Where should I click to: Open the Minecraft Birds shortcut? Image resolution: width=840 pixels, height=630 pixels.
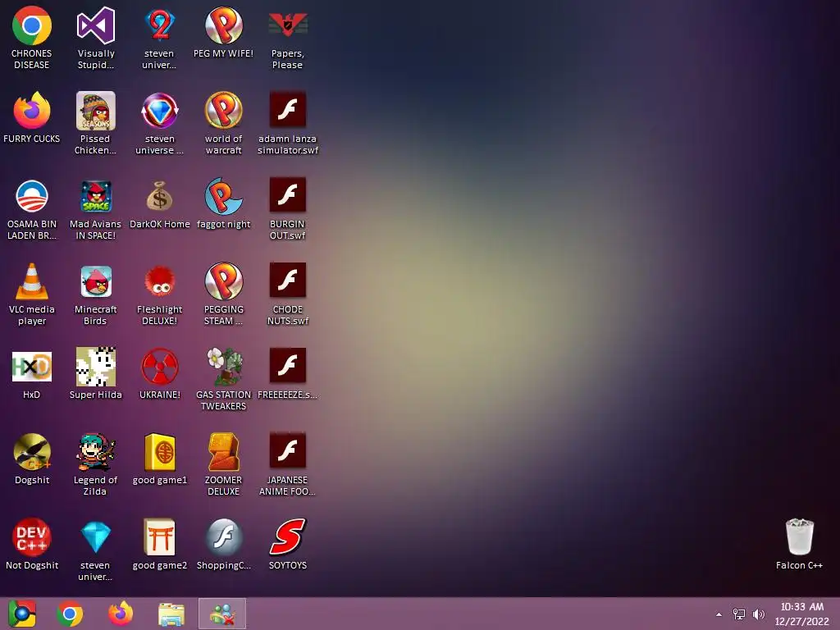(96, 294)
